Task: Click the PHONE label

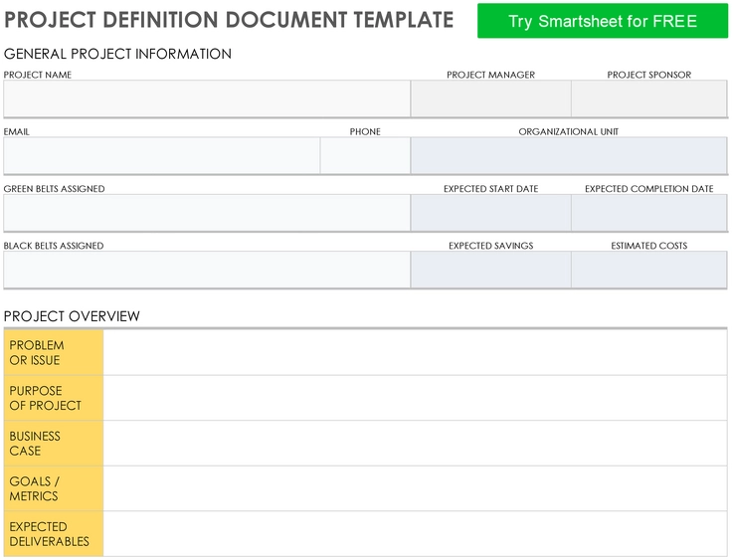Action: pyautogui.click(x=365, y=131)
